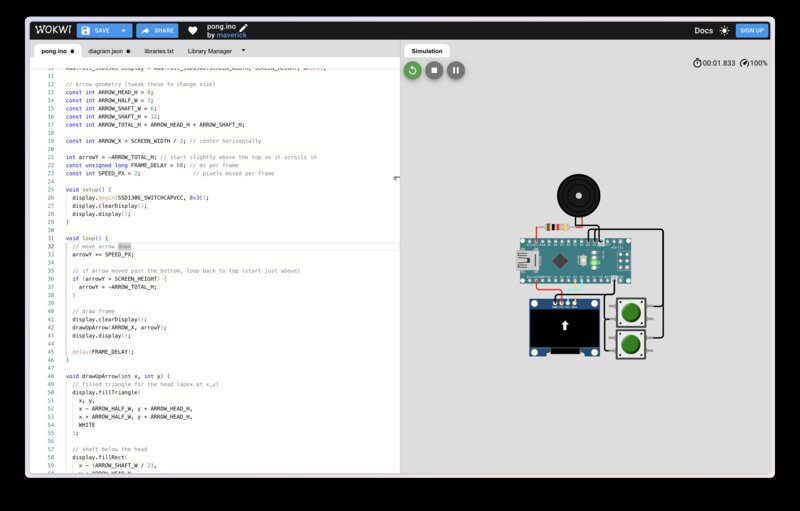800x511 pixels.
Task: Restart the simulation
Action: click(x=412, y=70)
